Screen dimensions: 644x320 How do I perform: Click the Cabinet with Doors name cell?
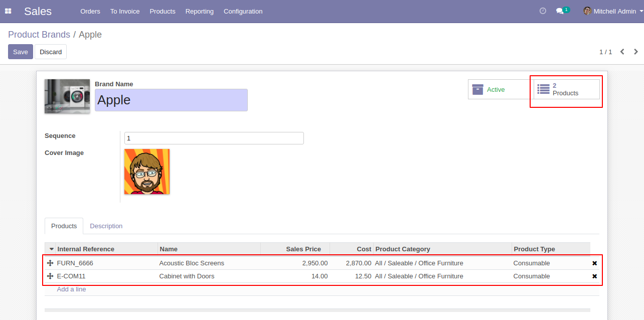pos(209,276)
